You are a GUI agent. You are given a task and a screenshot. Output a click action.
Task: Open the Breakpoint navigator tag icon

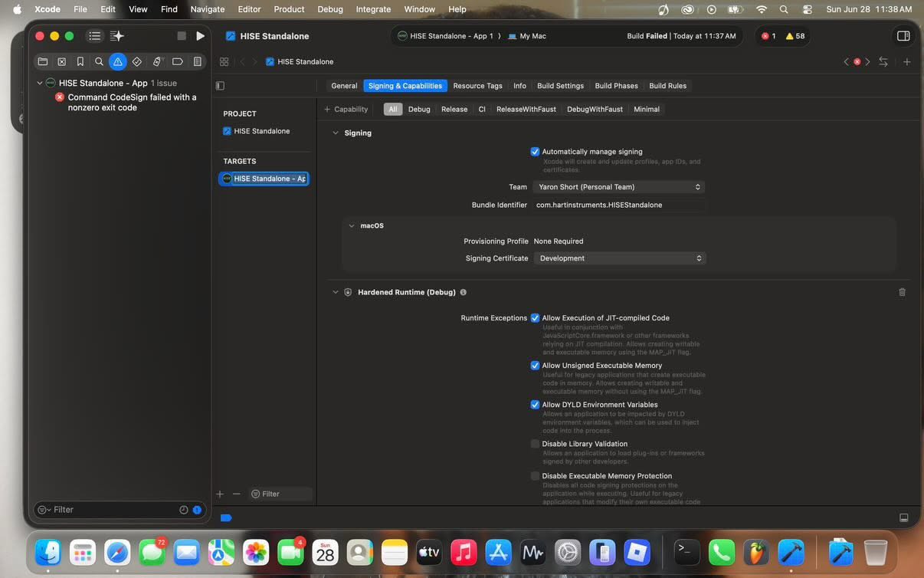click(x=177, y=61)
